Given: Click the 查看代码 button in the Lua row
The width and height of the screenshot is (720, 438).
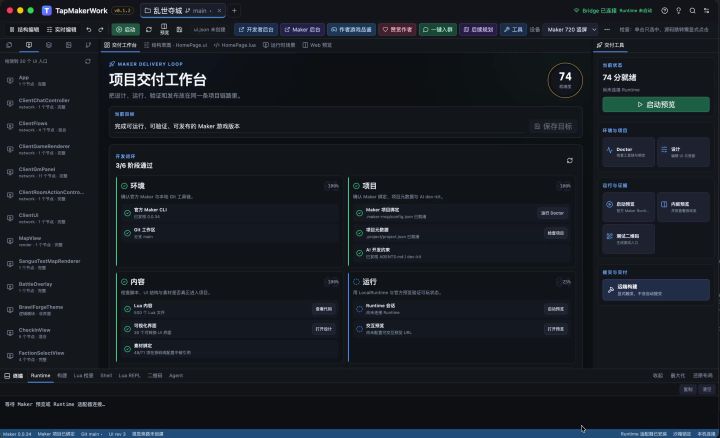Looking at the screenshot, I should pyautogui.click(x=324, y=309).
